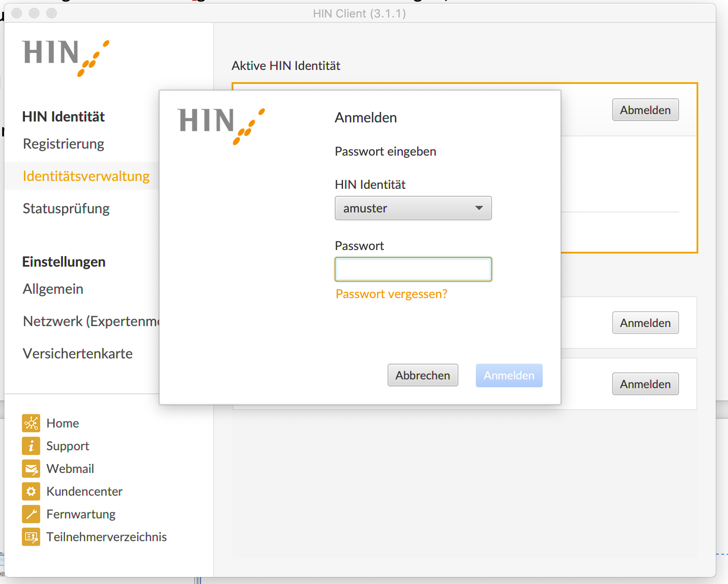Click the upper Anmelden button behind the dialog
The image size is (728, 584).
[645, 323]
